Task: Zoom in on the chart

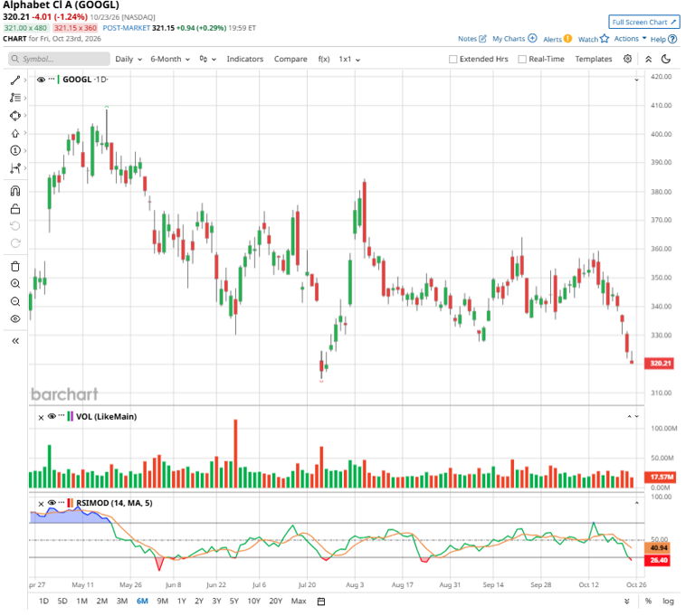Action: 15,284
